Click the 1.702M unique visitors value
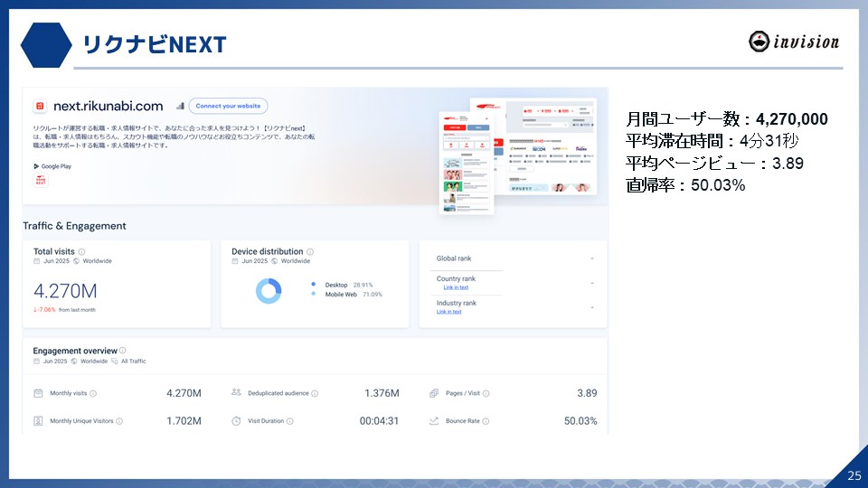The height and width of the screenshot is (488, 868). point(184,421)
